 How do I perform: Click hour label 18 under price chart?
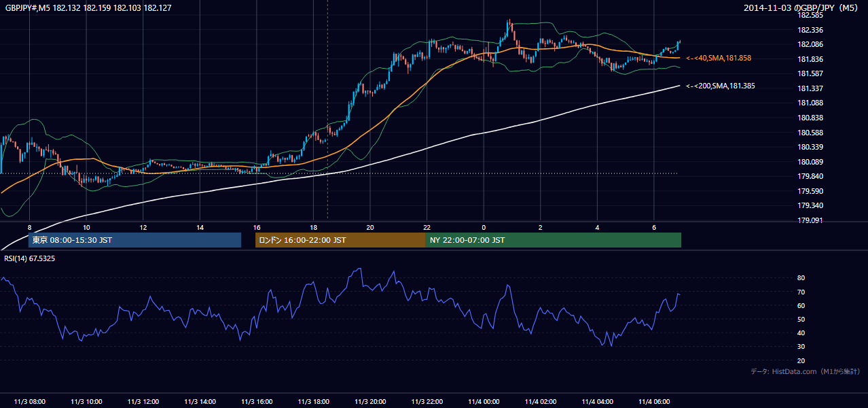pyautogui.click(x=313, y=226)
